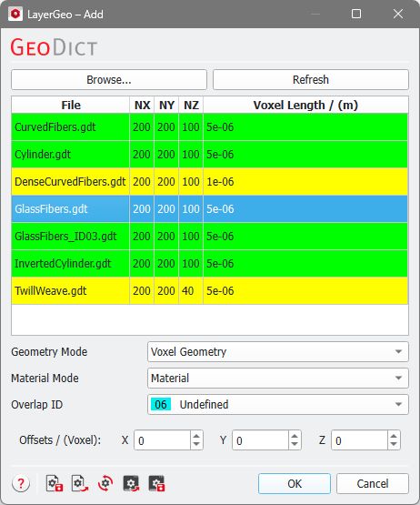Click NZ value 100 in DenseCurvedFibers.gdt row
The height and width of the screenshot is (505, 420).
191,182
